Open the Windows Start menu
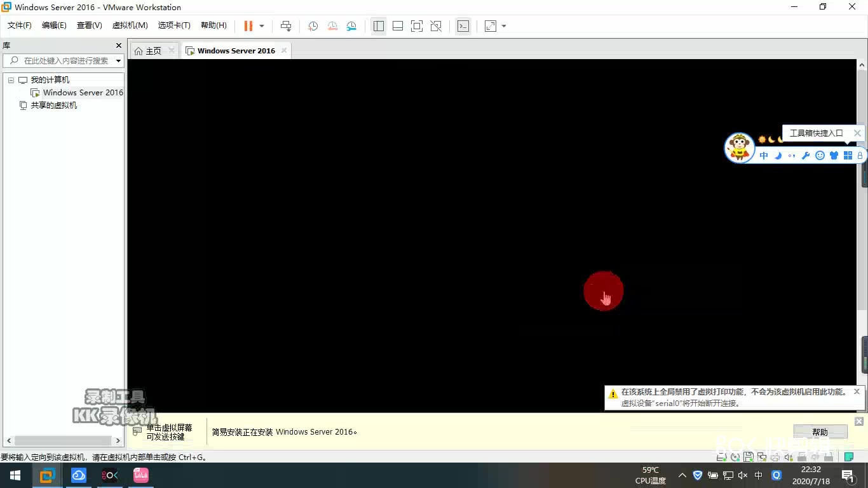868x488 pixels. click(x=15, y=475)
